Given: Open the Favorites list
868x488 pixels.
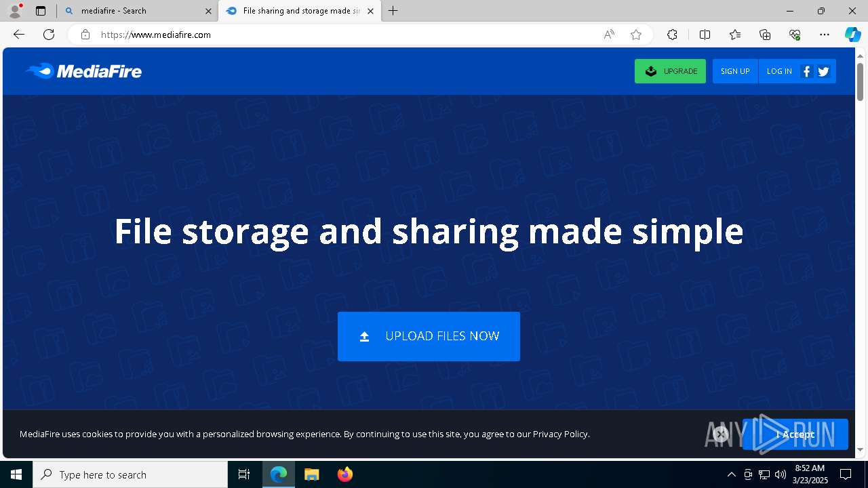Looking at the screenshot, I should coord(735,35).
